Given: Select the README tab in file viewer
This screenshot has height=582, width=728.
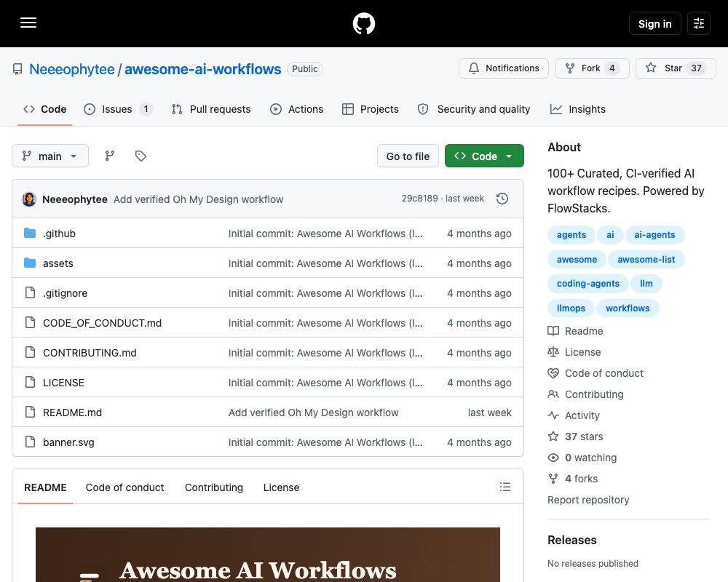Looking at the screenshot, I should point(45,487).
